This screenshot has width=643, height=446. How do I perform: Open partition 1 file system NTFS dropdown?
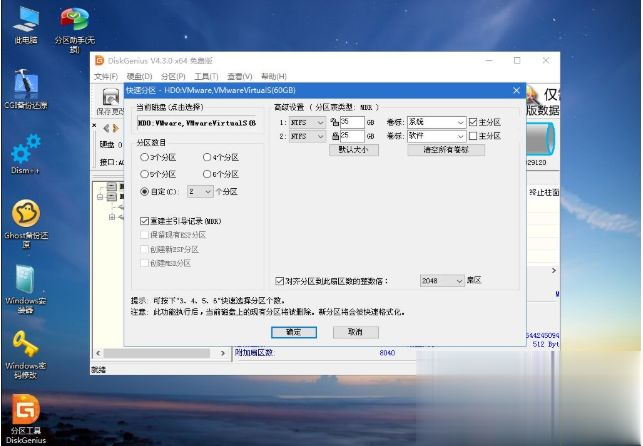click(308, 123)
